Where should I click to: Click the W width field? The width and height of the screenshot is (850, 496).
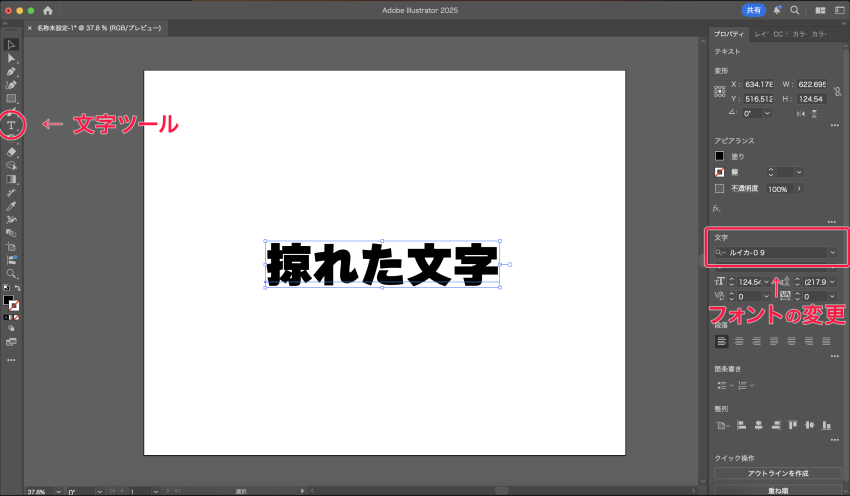[x=812, y=85]
